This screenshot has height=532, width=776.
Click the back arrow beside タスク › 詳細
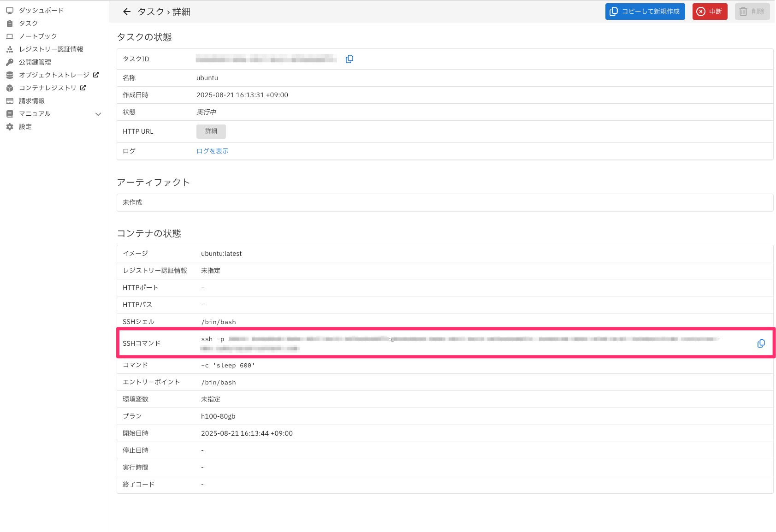[x=127, y=12]
